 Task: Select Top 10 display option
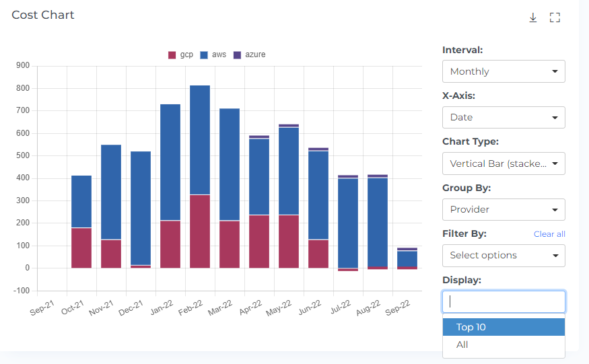(x=504, y=327)
